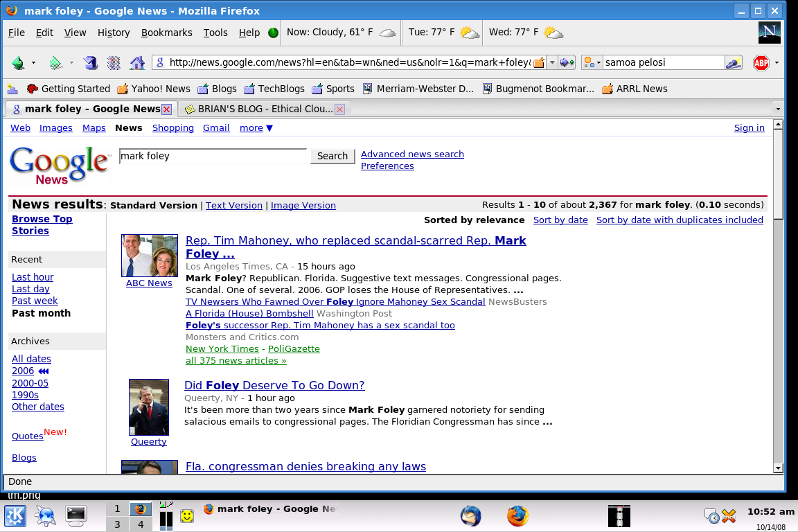
Task: Open the Adblock Plus dropdown arrow
Action: tap(777, 62)
